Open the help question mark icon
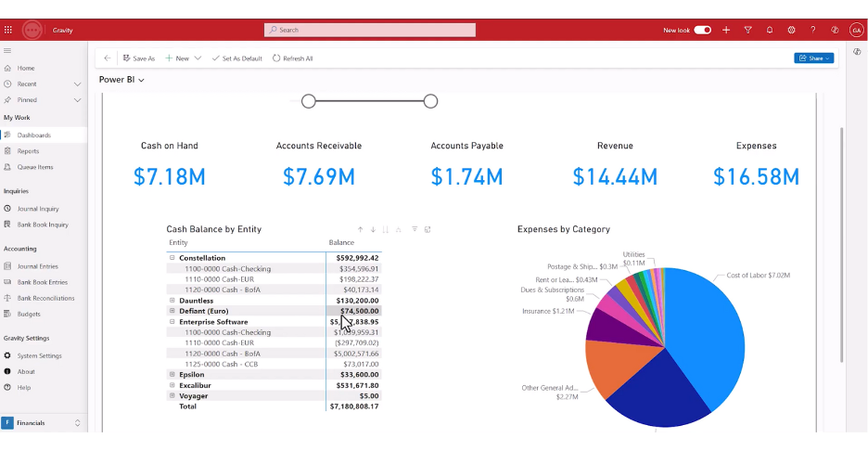Image resolution: width=868 pixels, height=451 pixels. point(812,30)
